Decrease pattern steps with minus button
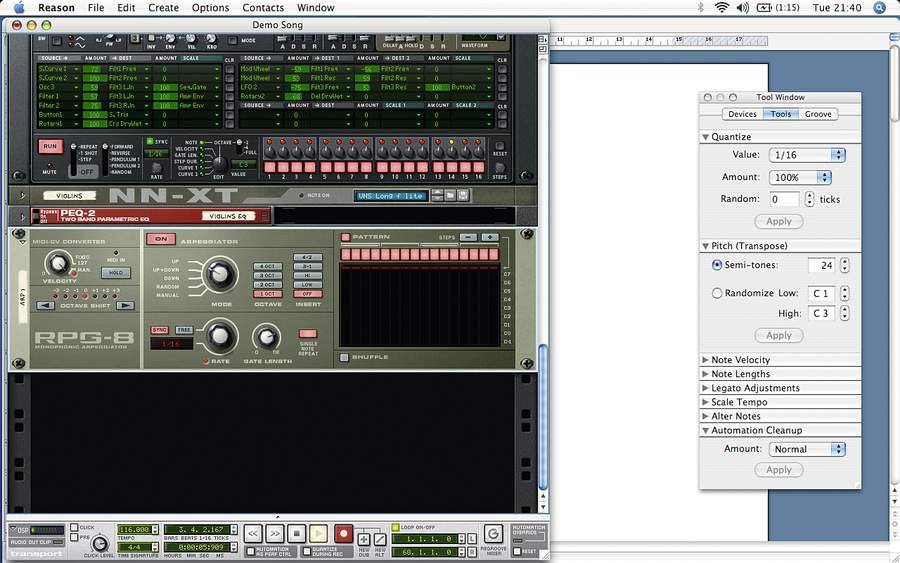900x563 pixels. (469, 237)
